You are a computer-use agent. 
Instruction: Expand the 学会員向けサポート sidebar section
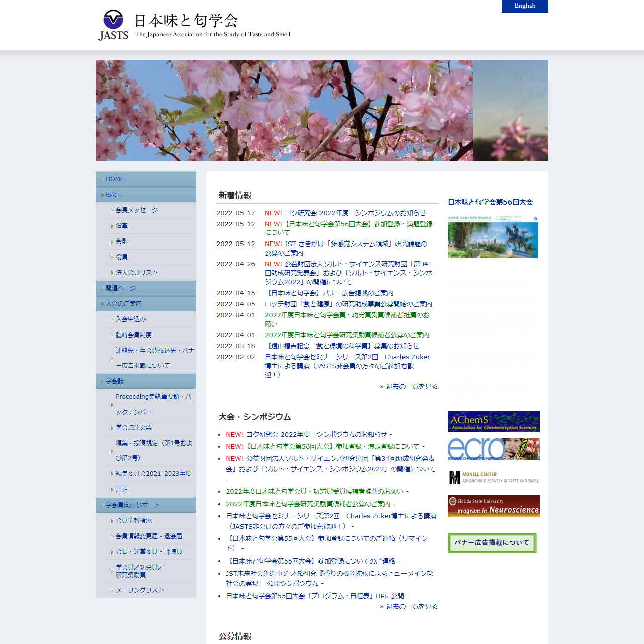pos(133,505)
